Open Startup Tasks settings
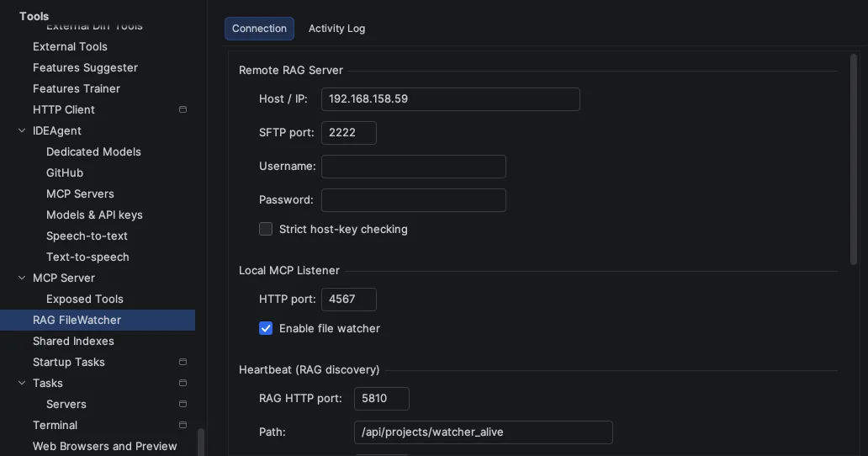This screenshot has height=456, width=868. pos(69,362)
